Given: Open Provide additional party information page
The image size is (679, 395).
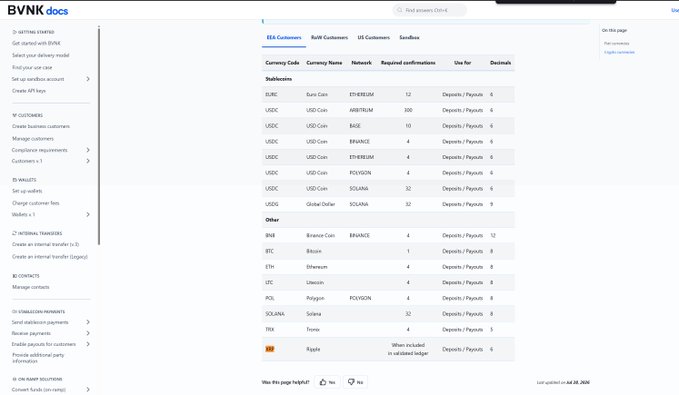Looking at the screenshot, I should [38, 358].
